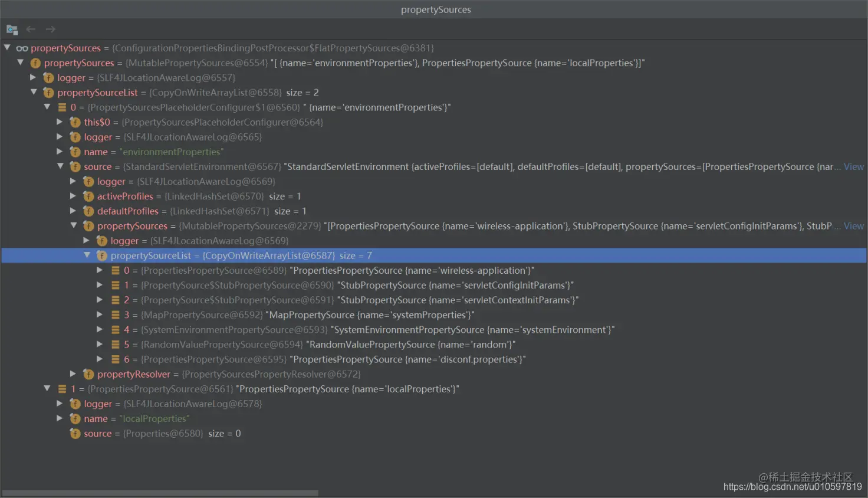Expand propertyResolver PropertySourcesPropertyResolver@6572
This screenshot has height=498, width=868.
[x=73, y=373]
